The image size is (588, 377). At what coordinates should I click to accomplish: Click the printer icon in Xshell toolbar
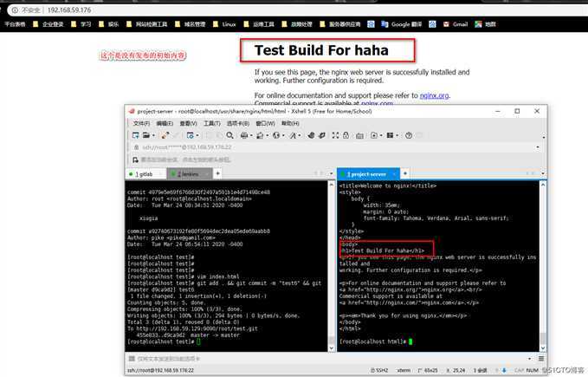[x=243, y=135]
